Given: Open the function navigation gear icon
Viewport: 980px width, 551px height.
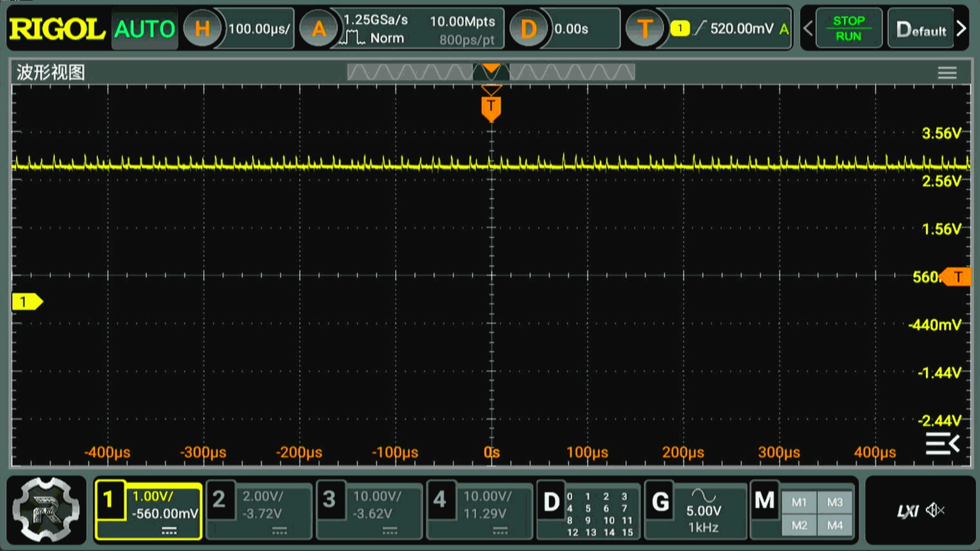Looking at the screenshot, I should click(46, 509).
